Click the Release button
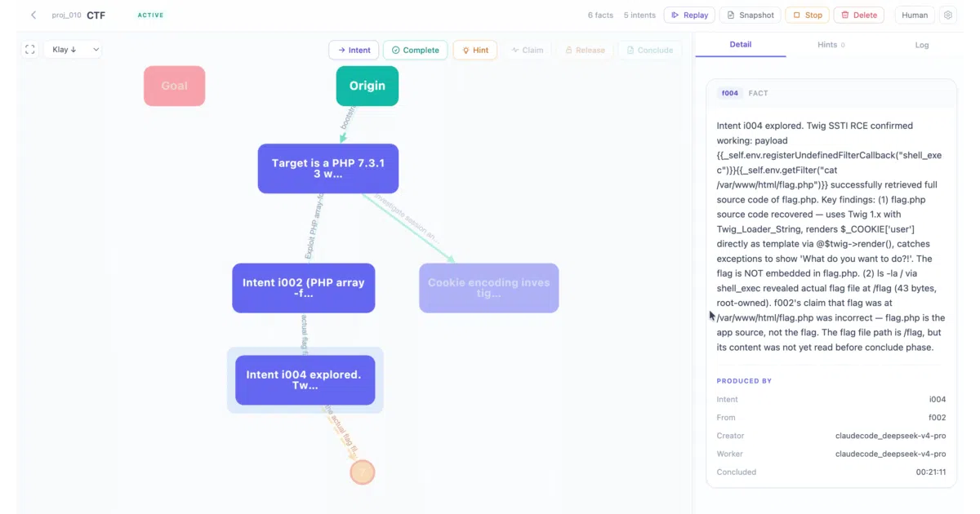The width and height of the screenshot is (980, 514). pos(585,50)
